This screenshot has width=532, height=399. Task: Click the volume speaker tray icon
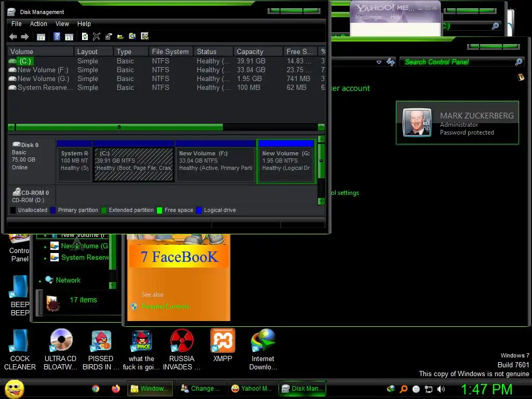click(441, 389)
